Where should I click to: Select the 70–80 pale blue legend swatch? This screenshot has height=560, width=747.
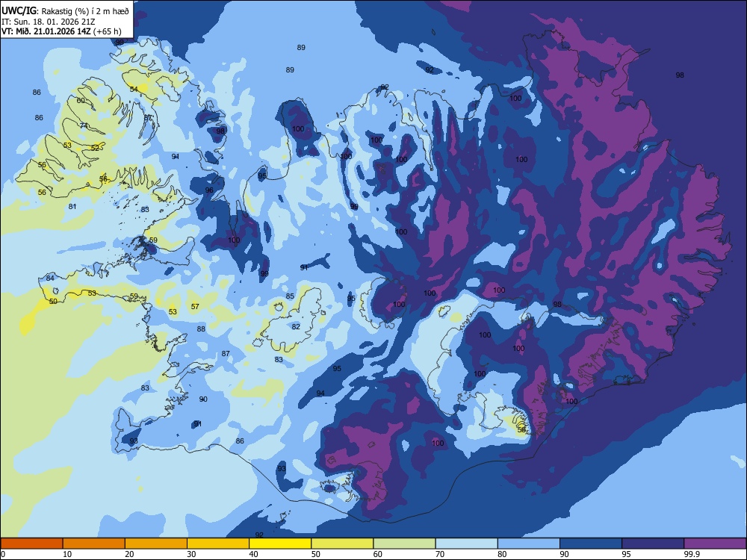click(x=467, y=544)
